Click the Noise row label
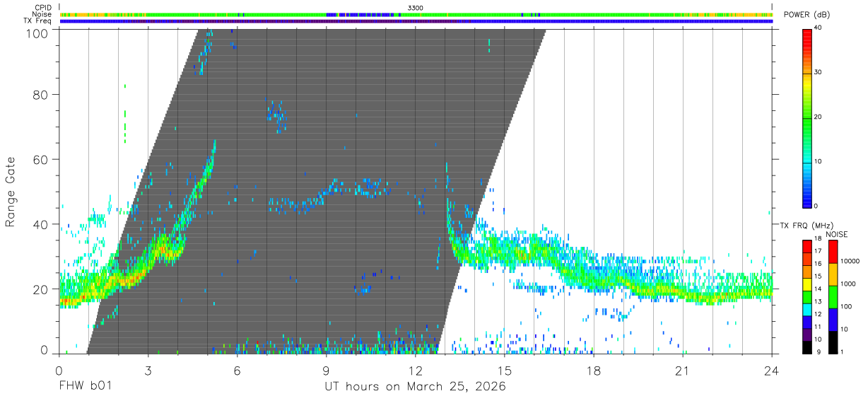The image size is (868, 401). tap(42, 14)
